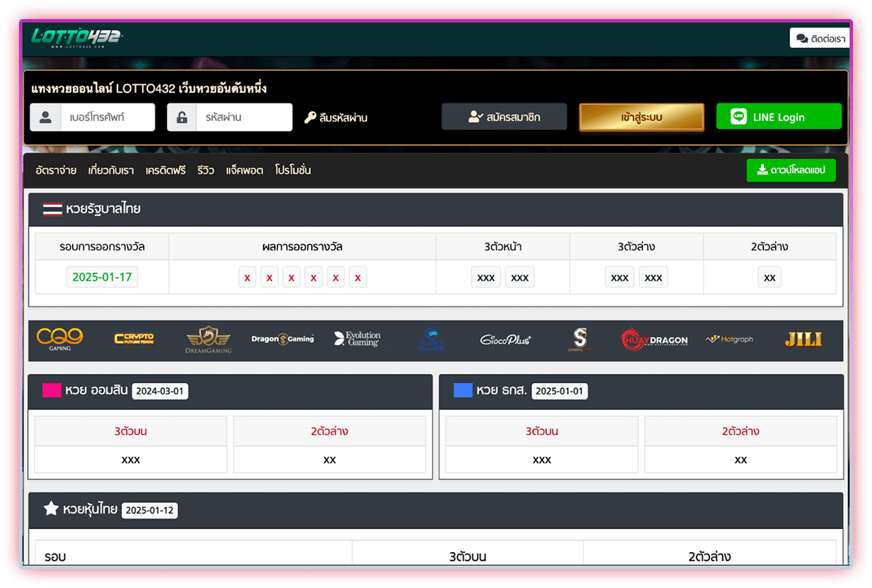Click the key icon for forgotten password
872x588 pixels.
click(x=310, y=117)
